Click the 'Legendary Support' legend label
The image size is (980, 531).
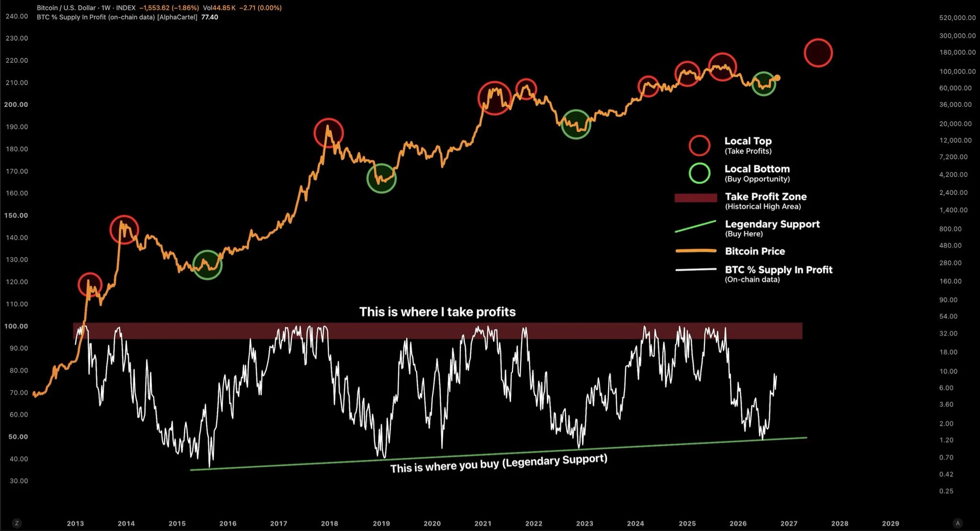[772, 224]
